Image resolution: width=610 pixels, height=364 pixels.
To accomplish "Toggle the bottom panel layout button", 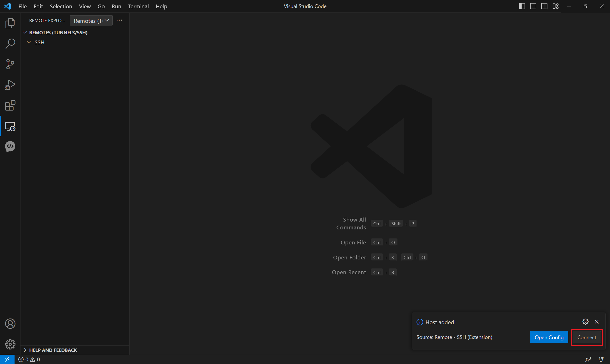I will click(533, 6).
